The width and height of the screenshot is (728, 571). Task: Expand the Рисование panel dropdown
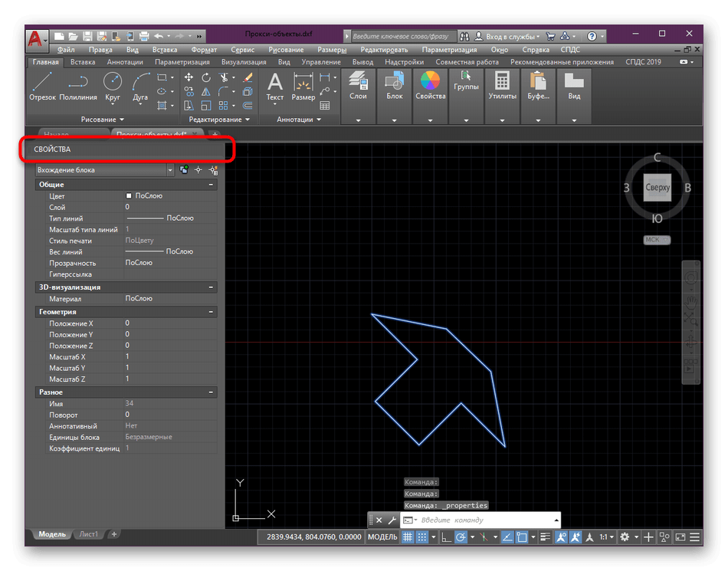click(103, 120)
